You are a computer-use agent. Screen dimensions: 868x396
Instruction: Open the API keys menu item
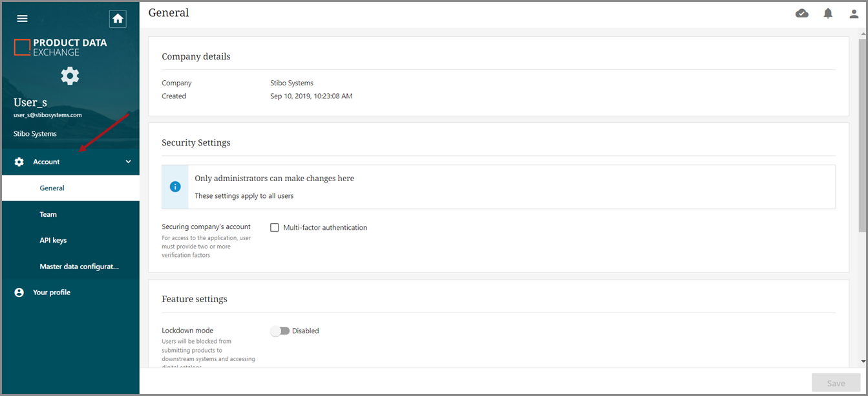[x=70, y=240]
